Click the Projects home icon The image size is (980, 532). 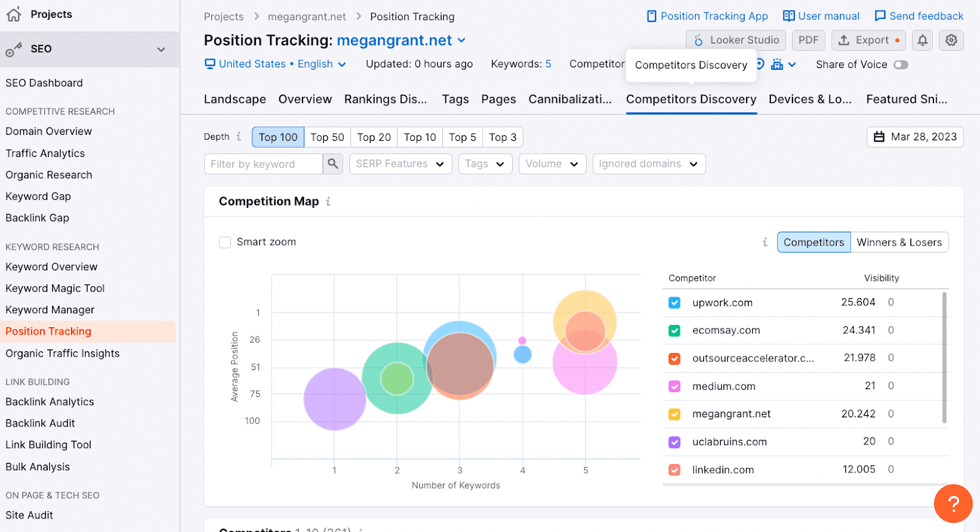click(13, 14)
